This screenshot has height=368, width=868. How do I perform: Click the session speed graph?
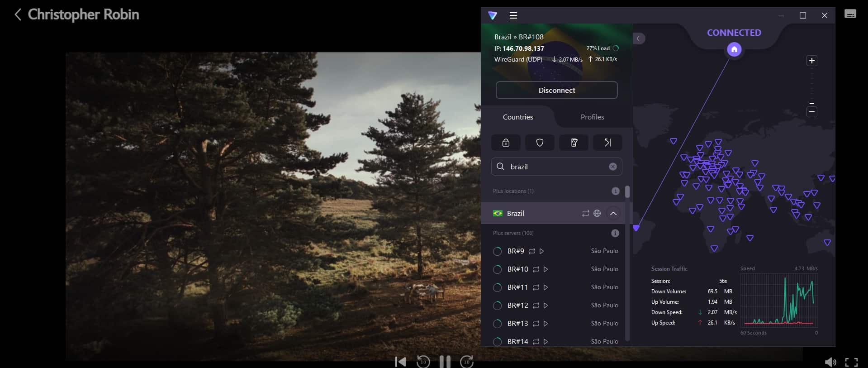[778, 300]
